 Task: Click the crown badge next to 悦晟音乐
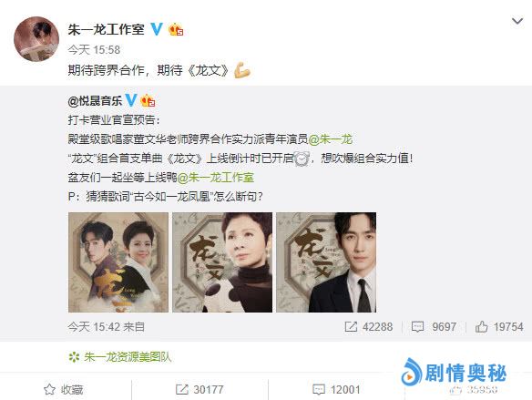pyautogui.click(x=148, y=101)
